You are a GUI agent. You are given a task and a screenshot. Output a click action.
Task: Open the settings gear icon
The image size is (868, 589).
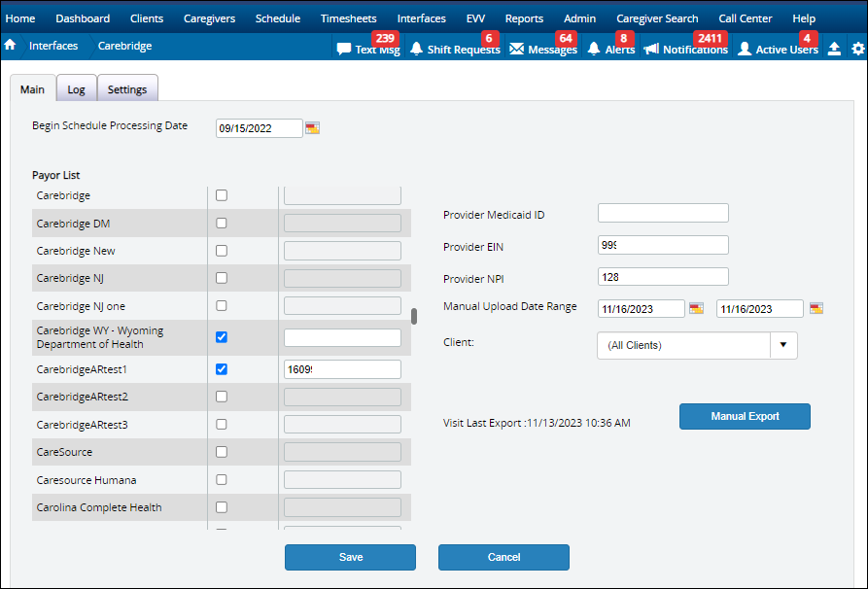click(858, 49)
